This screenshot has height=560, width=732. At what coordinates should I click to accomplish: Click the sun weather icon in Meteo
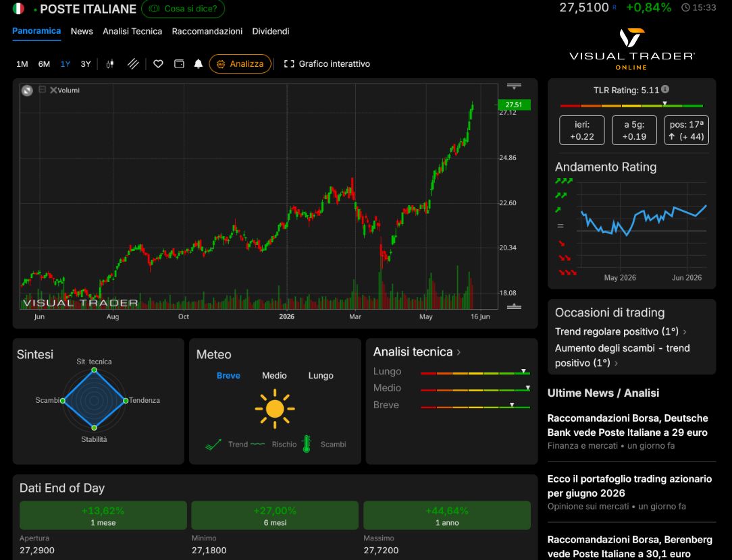274,408
